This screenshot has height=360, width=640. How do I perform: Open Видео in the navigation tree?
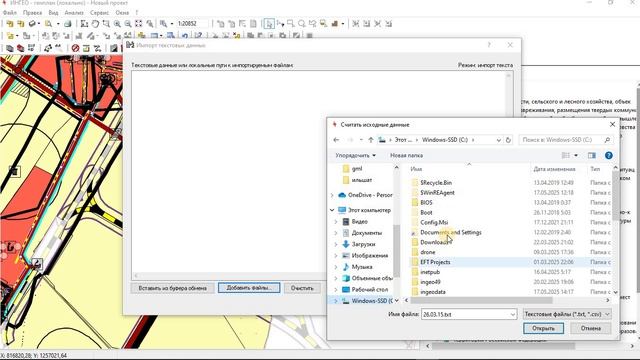[x=355, y=222]
